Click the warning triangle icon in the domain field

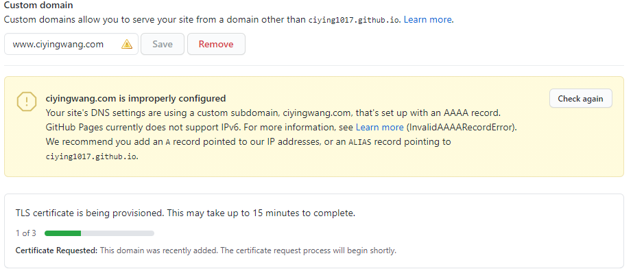pyautogui.click(x=127, y=44)
